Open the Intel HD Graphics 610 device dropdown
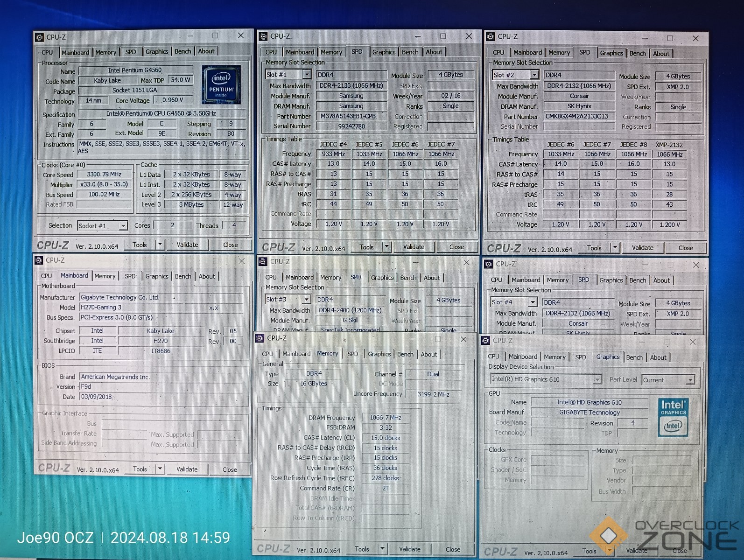Viewport: 744px width, 560px height. point(597,379)
